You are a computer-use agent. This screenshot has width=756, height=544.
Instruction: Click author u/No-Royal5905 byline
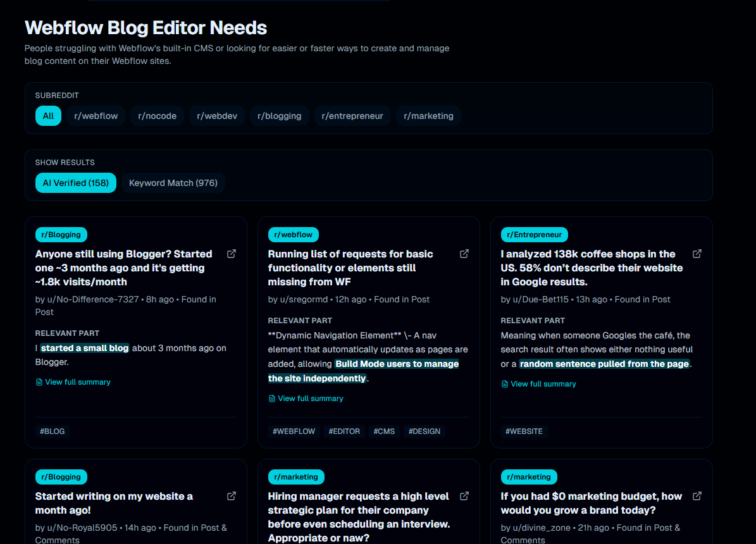click(82, 528)
